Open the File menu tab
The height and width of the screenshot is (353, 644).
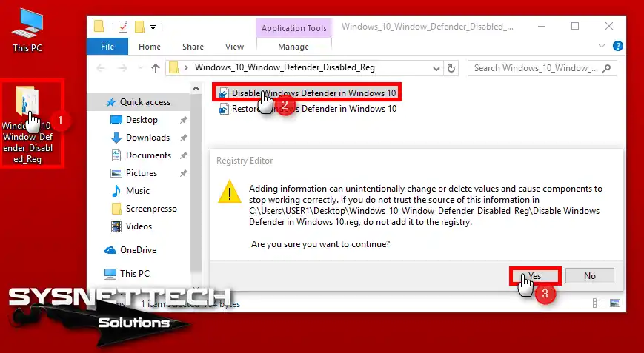(107, 47)
